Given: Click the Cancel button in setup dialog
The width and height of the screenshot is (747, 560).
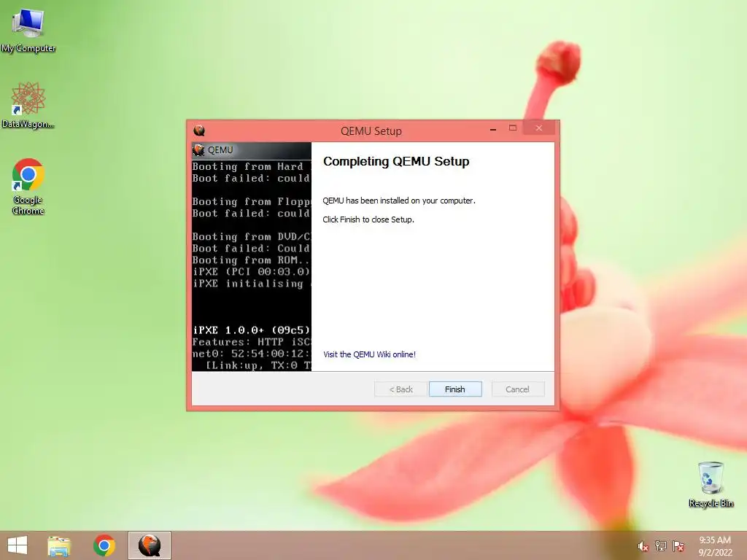Looking at the screenshot, I should tap(517, 389).
